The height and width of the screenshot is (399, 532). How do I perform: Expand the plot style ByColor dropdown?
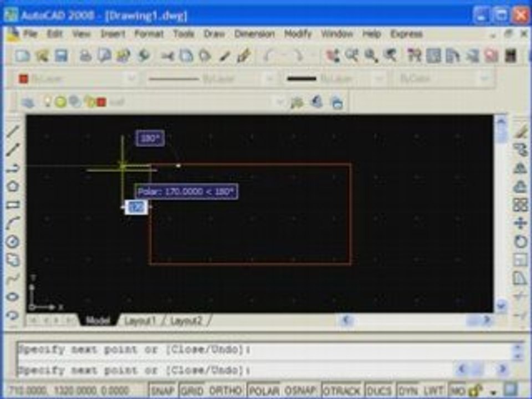(x=485, y=79)
